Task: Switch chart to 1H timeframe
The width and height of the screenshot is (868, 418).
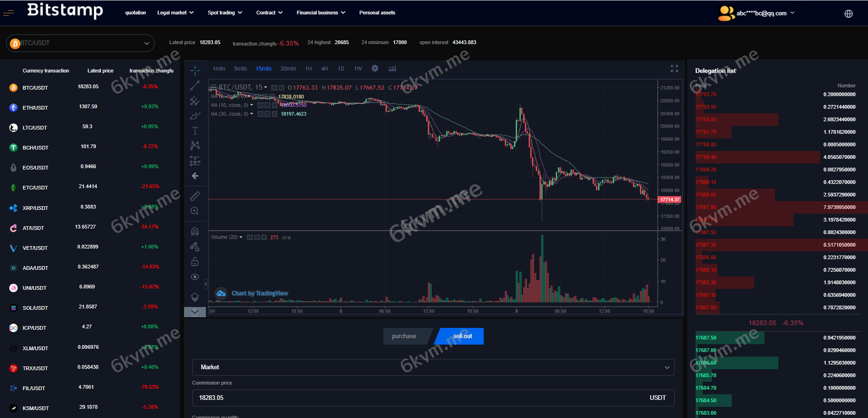Action: point(309,69)
